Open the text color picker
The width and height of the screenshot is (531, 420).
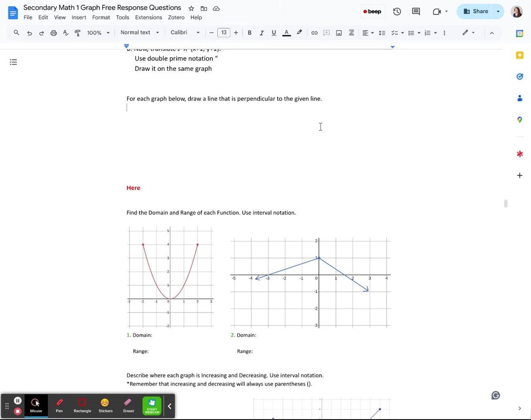(286, 32)
